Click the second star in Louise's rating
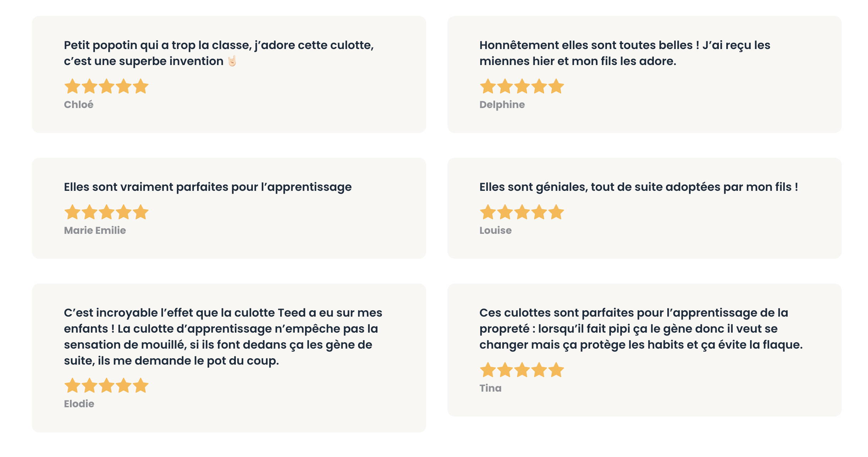The height and width of the screenshot is (457, 868). coord(505,212)
